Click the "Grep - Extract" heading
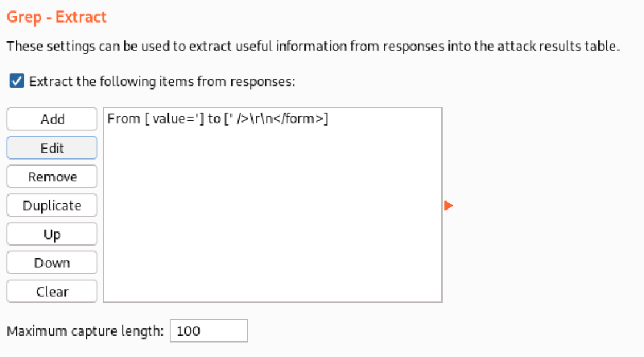Screen dimensions: 644x357 pyautogui.click(x=56, y=17)
